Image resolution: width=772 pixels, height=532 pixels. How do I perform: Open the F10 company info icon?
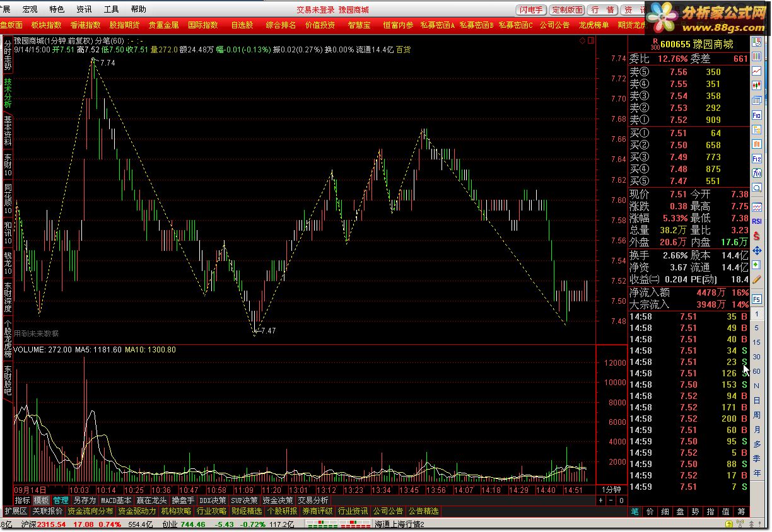(757, 115)
